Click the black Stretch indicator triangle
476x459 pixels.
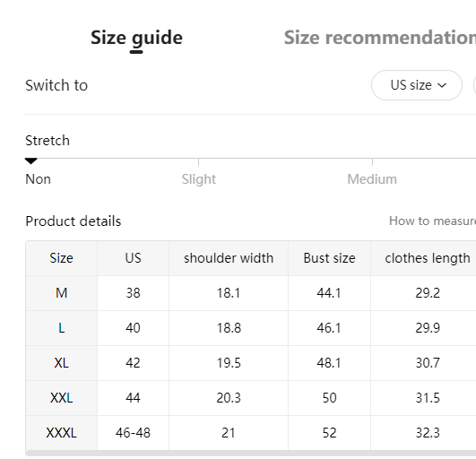[30, 160]
